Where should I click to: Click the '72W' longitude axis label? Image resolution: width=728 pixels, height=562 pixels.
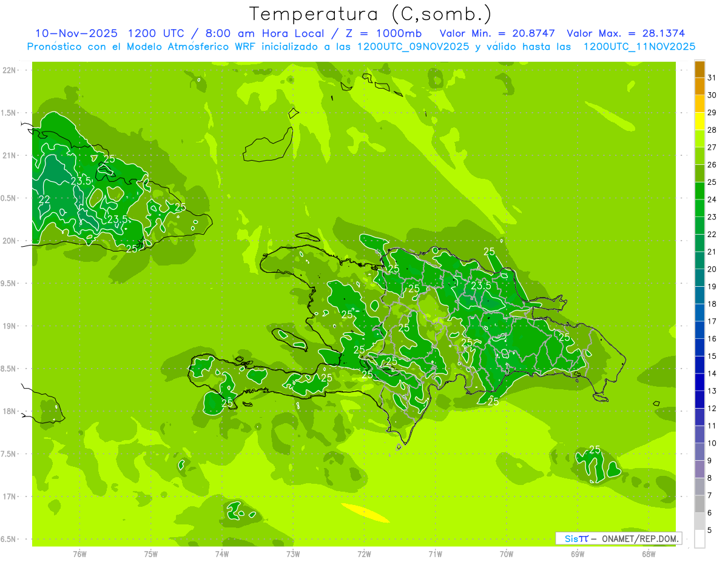pos(364,554)
